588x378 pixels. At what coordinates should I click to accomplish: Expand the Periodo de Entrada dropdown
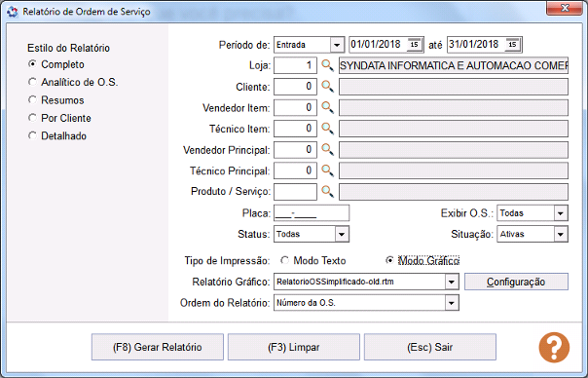(x=337, y=45)
